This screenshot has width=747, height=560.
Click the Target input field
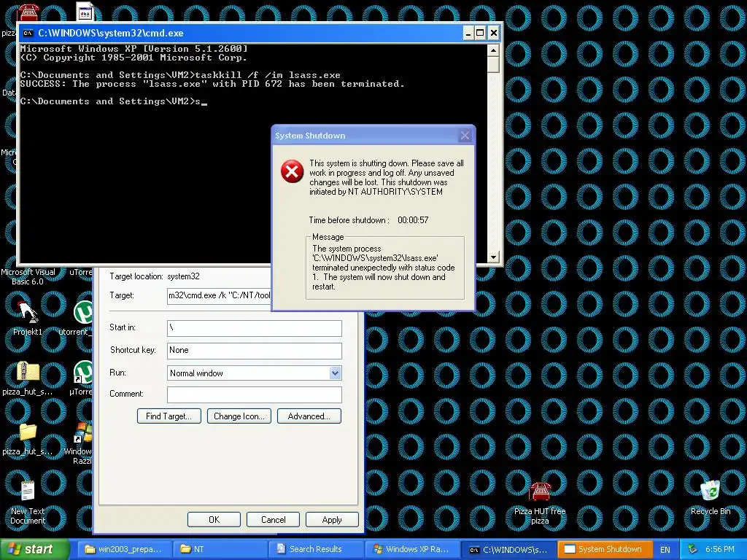pyautogui.click(x=219, y=295)
